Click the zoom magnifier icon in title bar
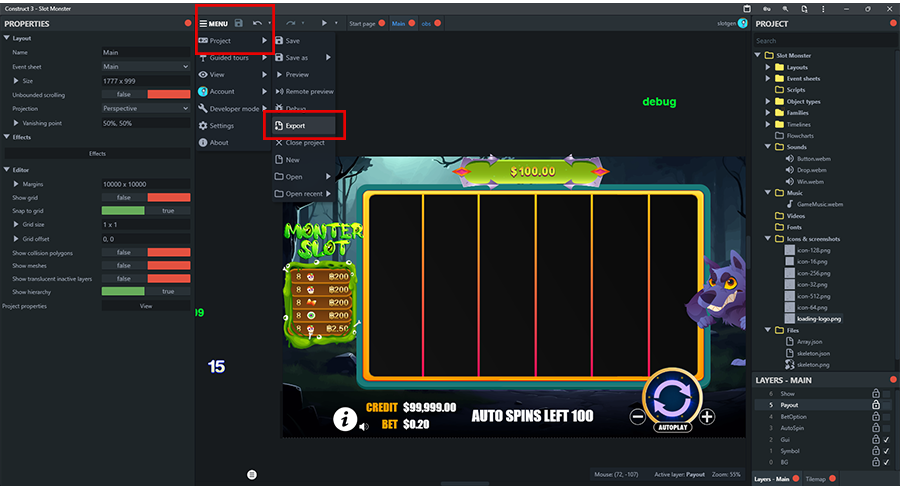The width and height of the screenshot is (900, 489). [785, 9]
